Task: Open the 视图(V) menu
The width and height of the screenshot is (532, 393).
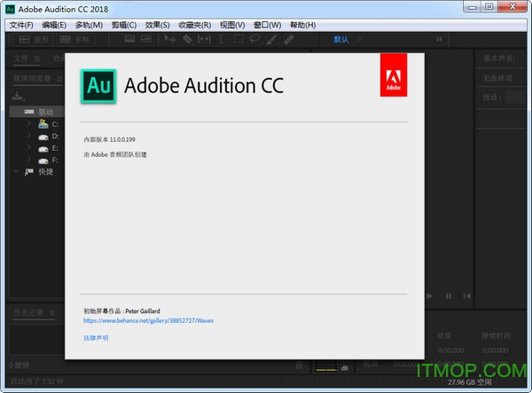Action: [x=232, y=25]
